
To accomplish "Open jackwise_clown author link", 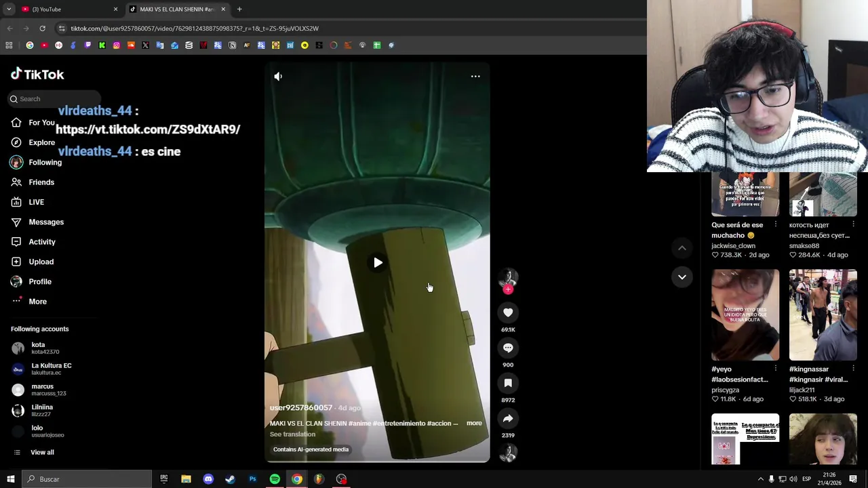I will [x=733, y=245].
